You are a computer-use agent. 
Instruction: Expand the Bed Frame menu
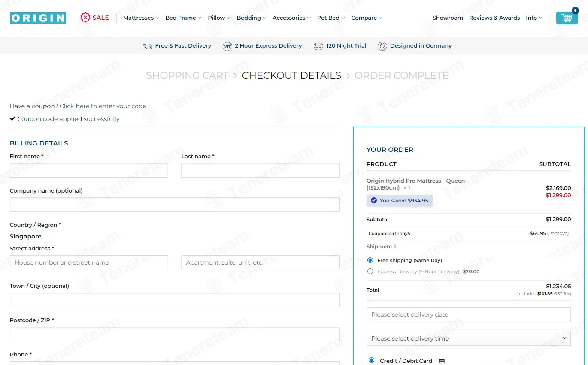tap(183, 18)
